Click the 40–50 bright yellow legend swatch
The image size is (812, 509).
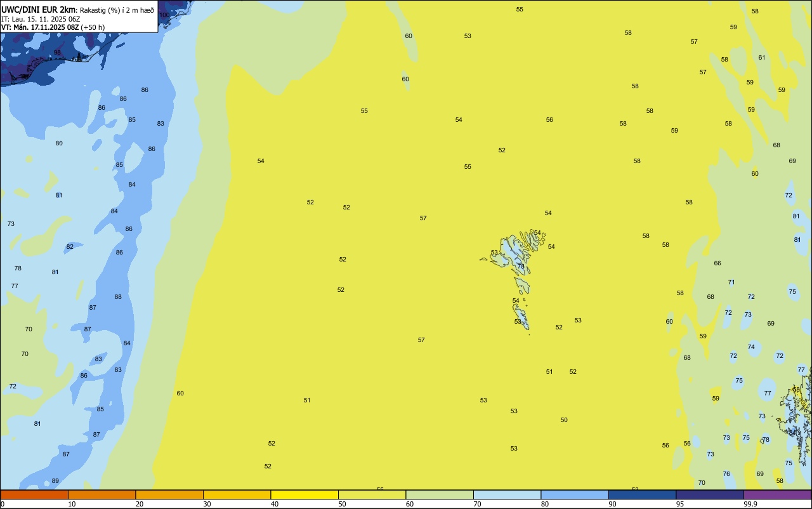point(304,494)
